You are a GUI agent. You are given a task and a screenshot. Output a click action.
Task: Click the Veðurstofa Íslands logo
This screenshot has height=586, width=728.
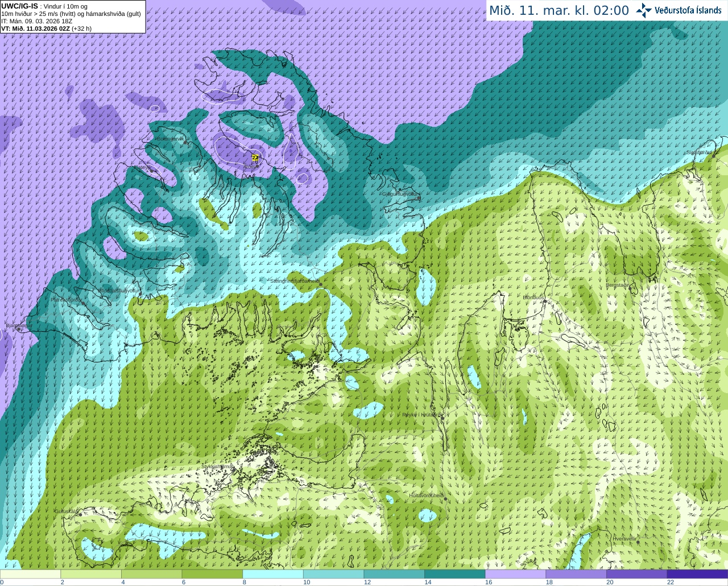click(679, 10)
